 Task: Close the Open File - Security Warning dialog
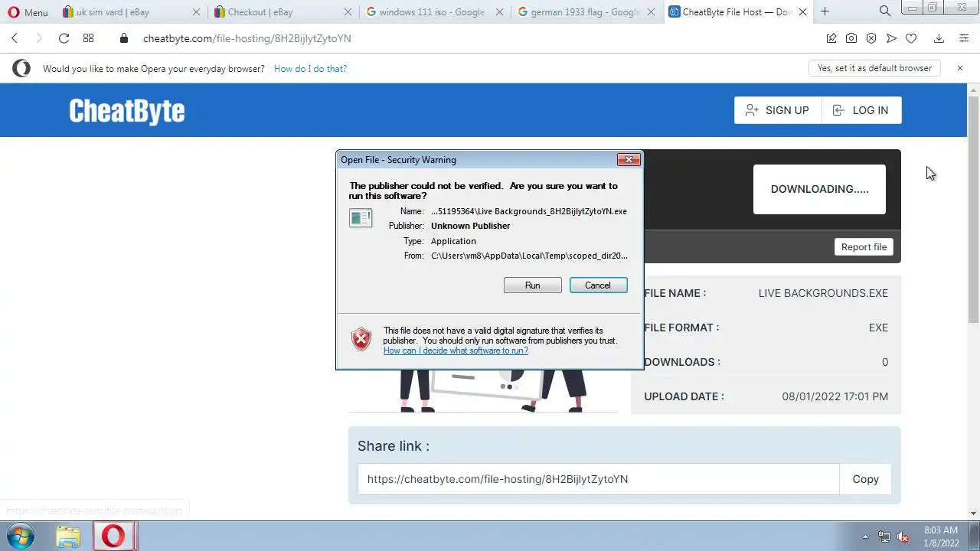pos(629,159)
